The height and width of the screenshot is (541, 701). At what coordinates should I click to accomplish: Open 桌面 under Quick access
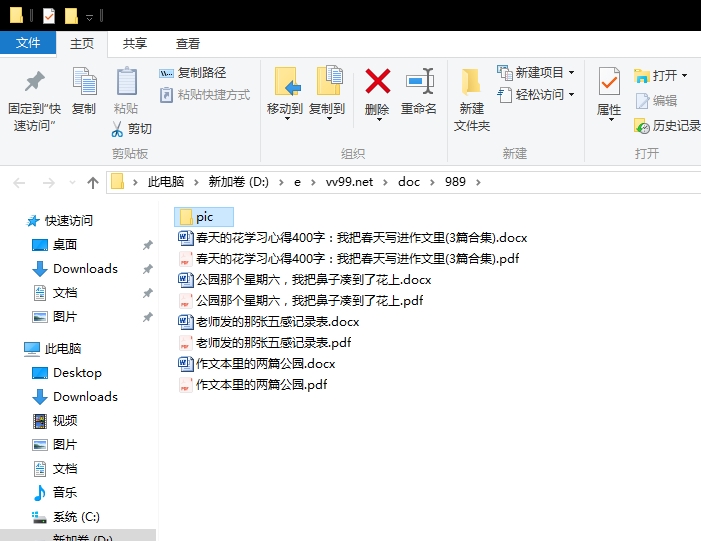(x=55, y=245)
